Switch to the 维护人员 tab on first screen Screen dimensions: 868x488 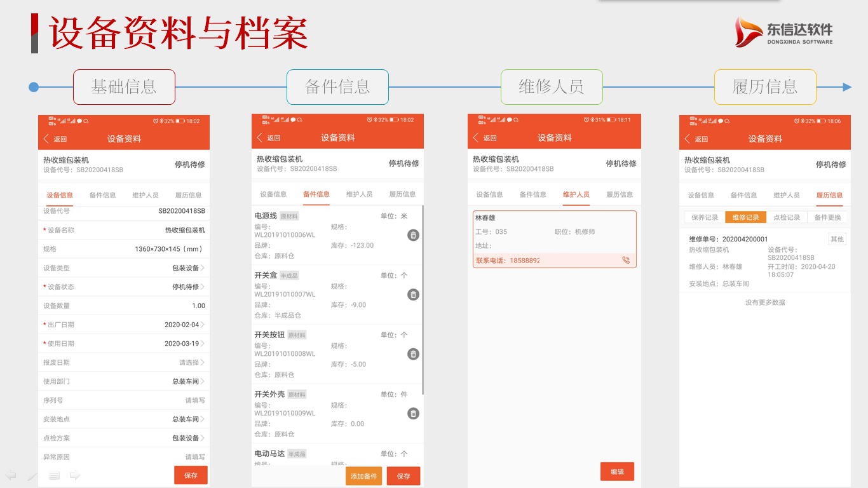click(x=145, y=194)
